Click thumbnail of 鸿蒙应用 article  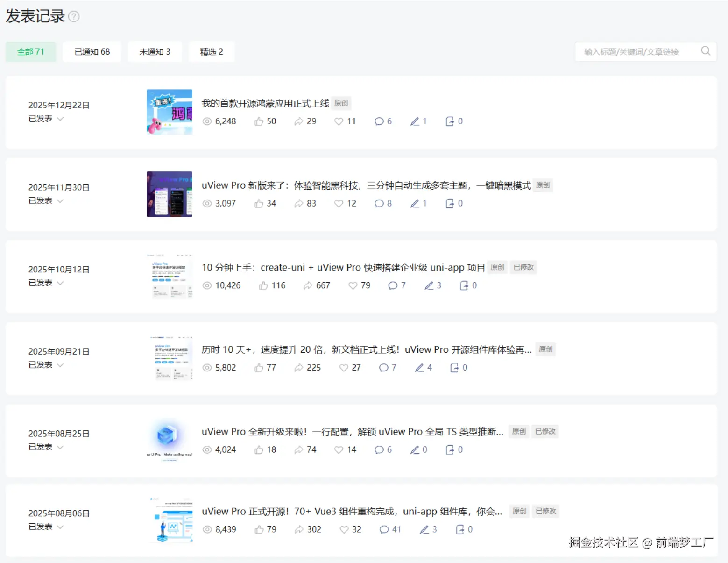click(x=170, y=112)
